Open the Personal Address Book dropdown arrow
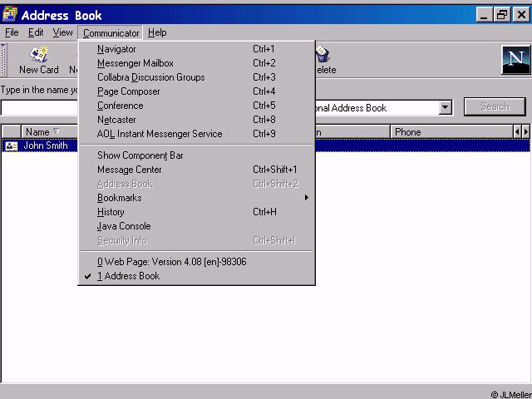This screenshot has height=399, width=532. coord(446,108)
